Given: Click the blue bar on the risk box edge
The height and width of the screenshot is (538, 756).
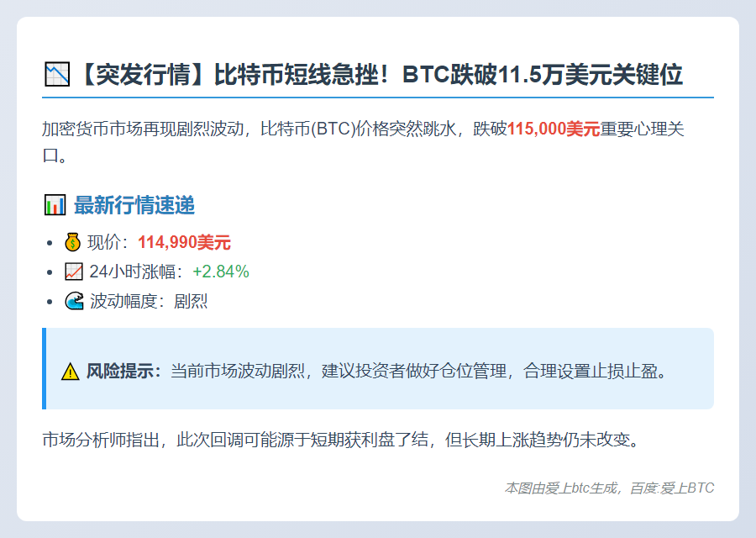Looking at the screenshot, I should coord(42,367).
